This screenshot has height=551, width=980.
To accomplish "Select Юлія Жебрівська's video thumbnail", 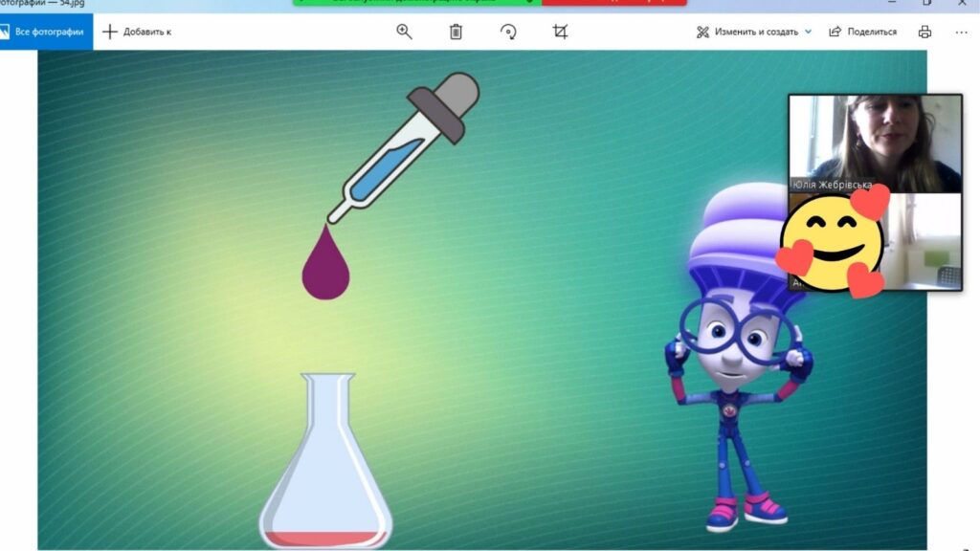I will 875,142.
